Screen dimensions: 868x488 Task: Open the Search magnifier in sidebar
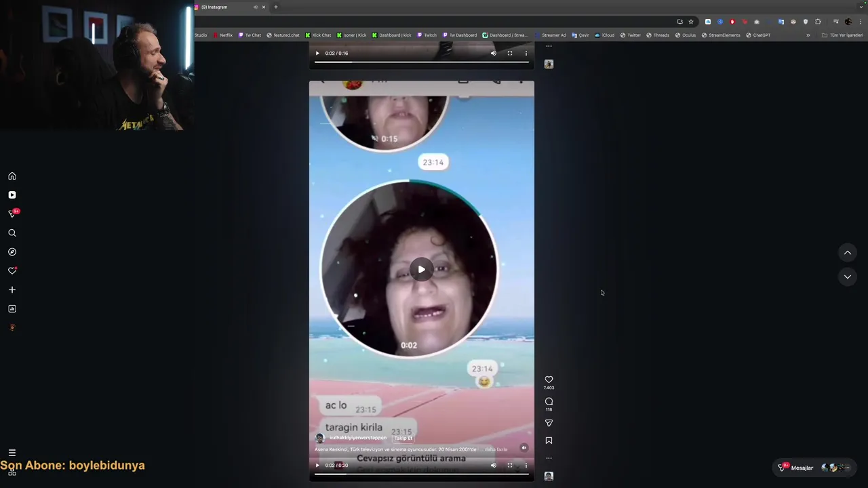coord(12,233)
